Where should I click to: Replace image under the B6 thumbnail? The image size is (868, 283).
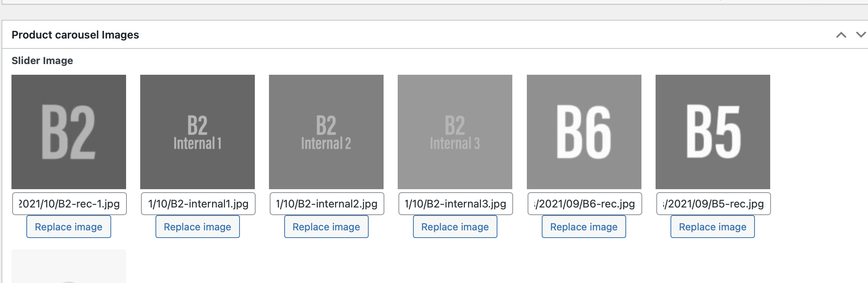tap(584, 227)
